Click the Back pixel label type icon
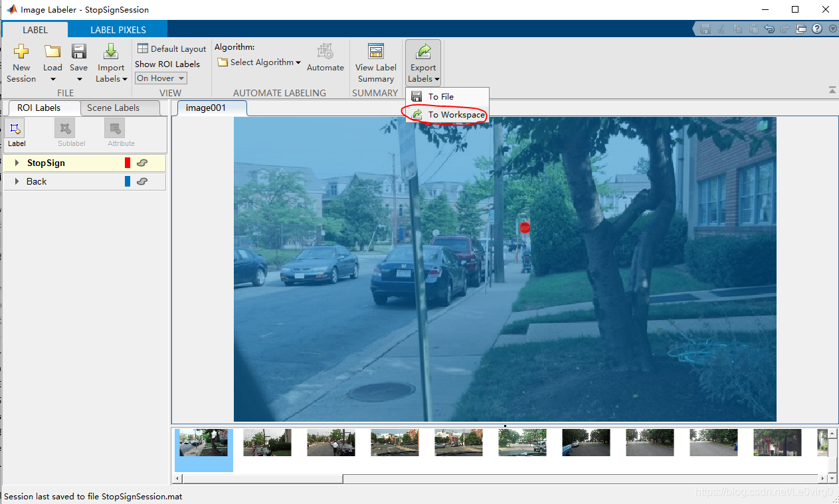Screen dimensions: 839x504 142,181
